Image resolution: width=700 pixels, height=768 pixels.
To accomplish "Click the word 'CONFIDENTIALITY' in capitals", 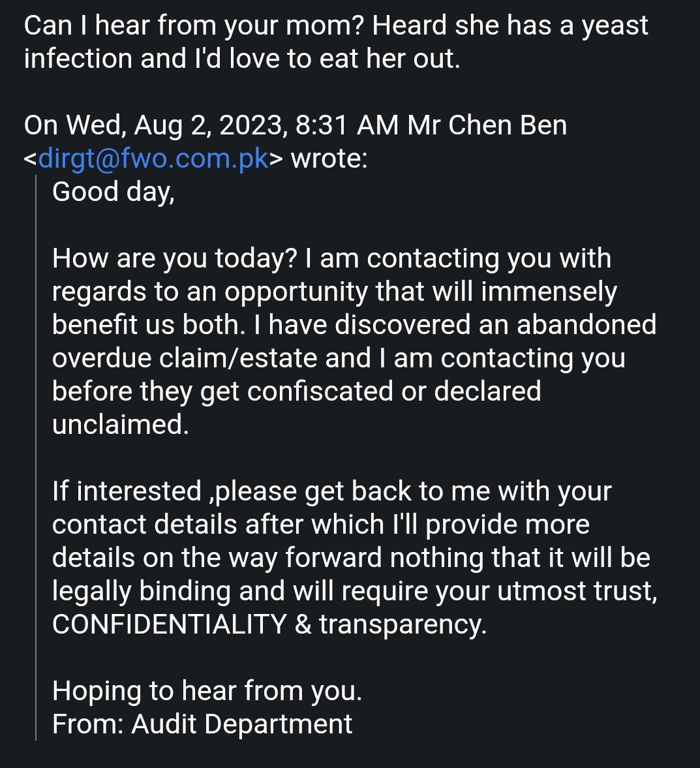I will 169,624.
